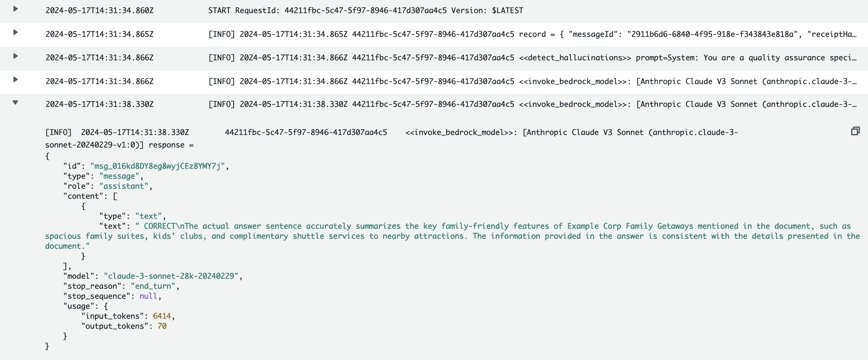
Task: Expand the 14:31:34.866Z invoke_bedrock_model row arrow
Action: (16, 80)
